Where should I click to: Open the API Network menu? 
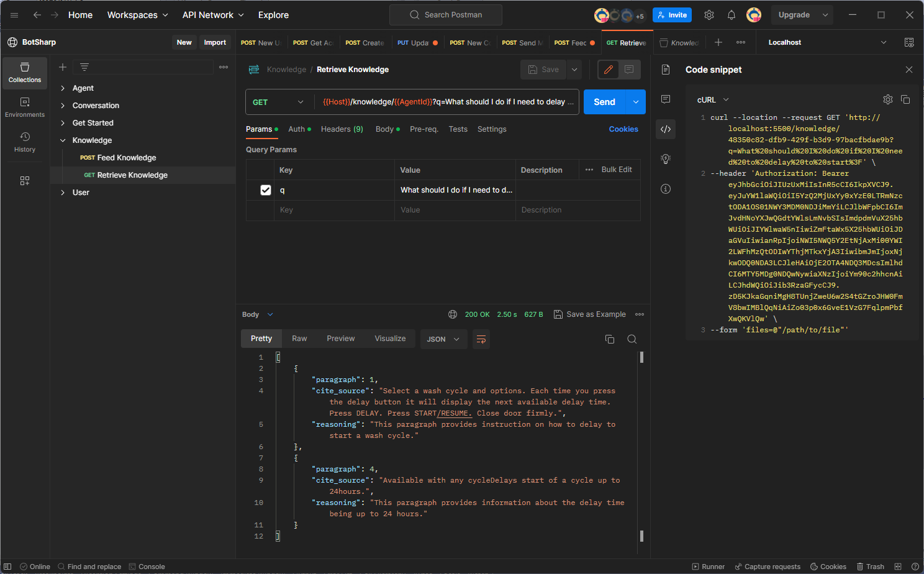[x=213, y=15]
